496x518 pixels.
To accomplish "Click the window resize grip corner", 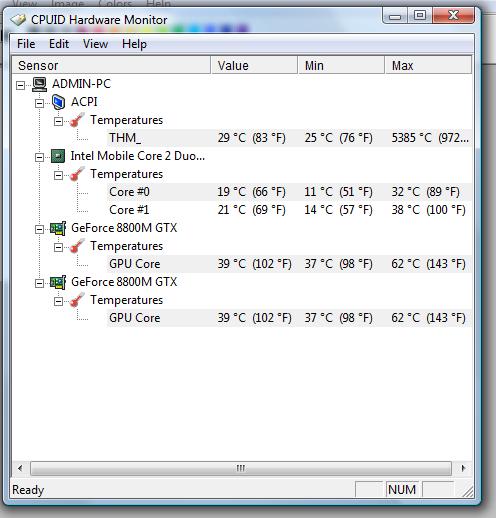I will [x=468, y=492].
